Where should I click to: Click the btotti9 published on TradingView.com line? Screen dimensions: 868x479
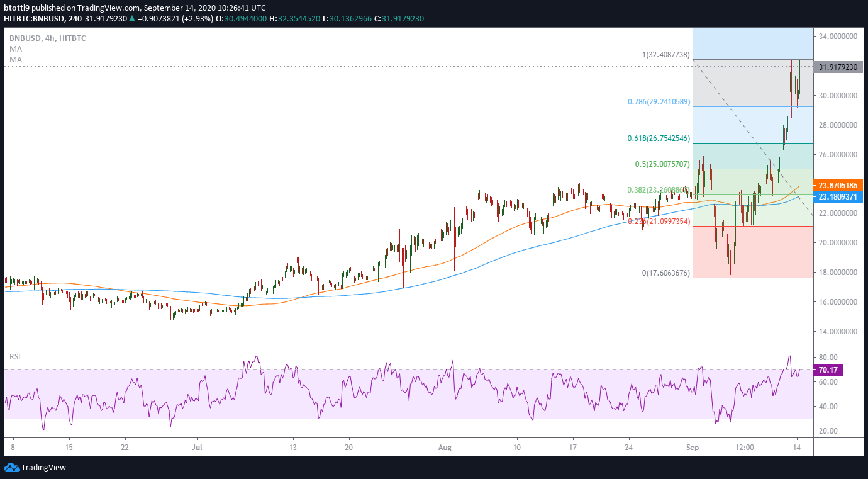point(135,8)
